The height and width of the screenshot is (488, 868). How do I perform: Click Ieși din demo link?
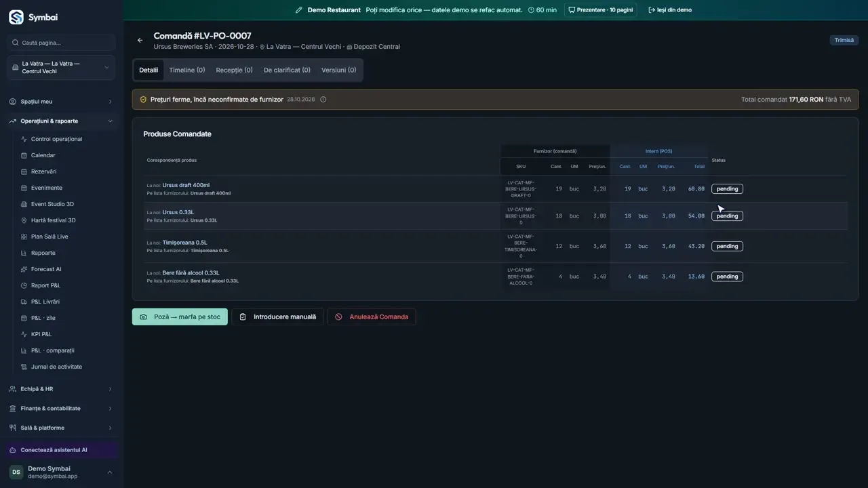pos(670,10)
